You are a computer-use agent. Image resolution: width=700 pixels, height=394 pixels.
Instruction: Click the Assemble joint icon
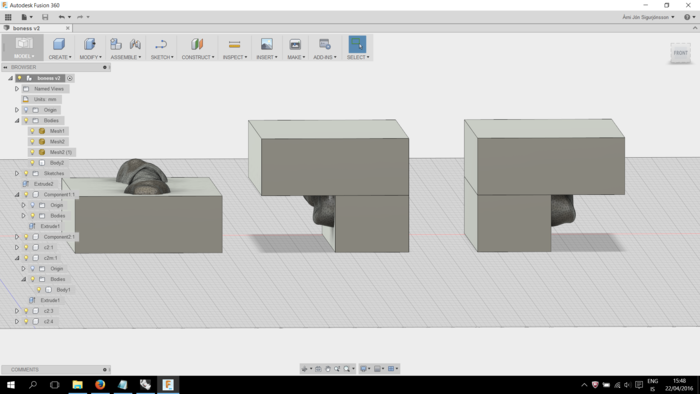135,44
